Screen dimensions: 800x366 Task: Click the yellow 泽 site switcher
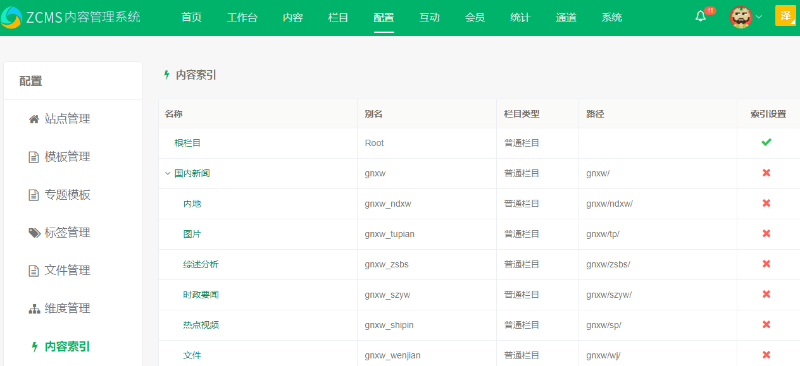tap(785, 15)
